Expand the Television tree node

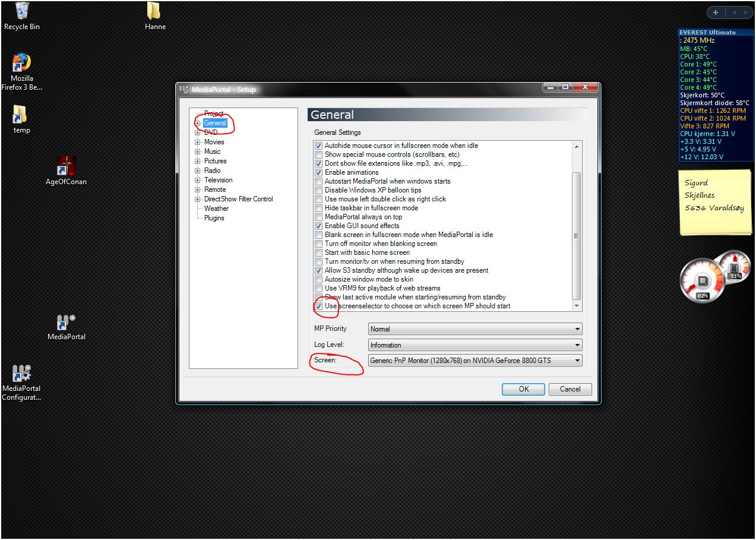(198, 180)
